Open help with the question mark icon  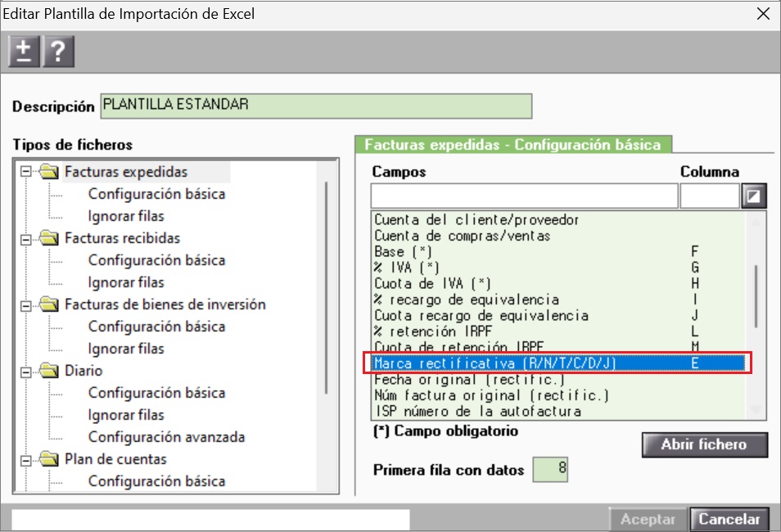[58, 52]
